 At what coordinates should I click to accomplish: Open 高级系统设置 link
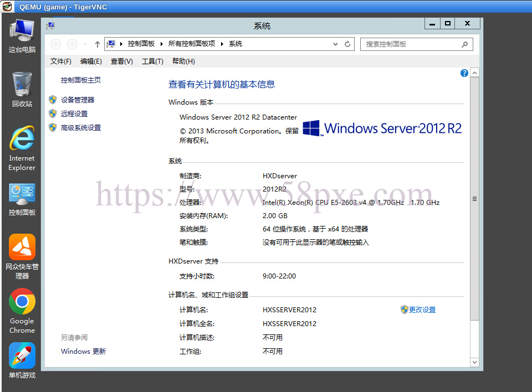[81, 128]
